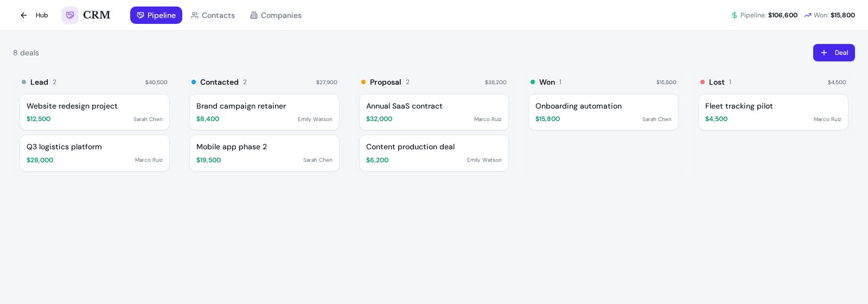Click Marco Ruiz on Q3 logistics card
The width and height of the screenshot is (868, 304).
[149, 160]
